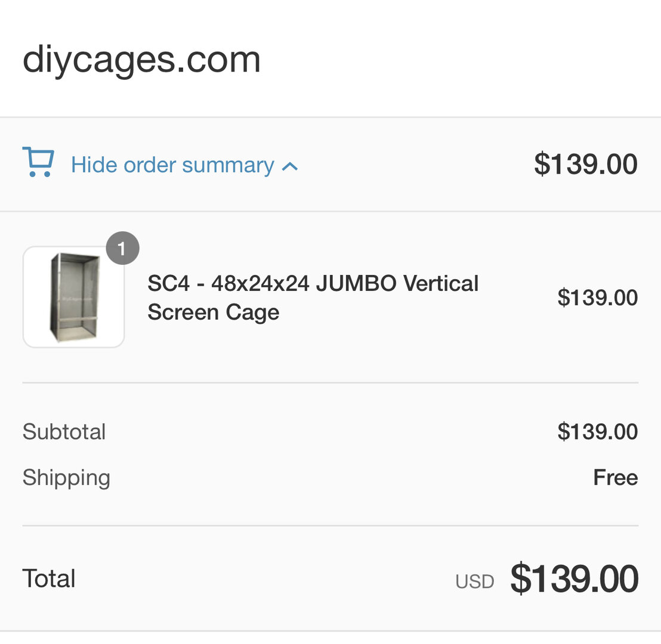Click the product line price $139.00
The height and width of the screenshot is (644, 661).
tap(597, 298)
